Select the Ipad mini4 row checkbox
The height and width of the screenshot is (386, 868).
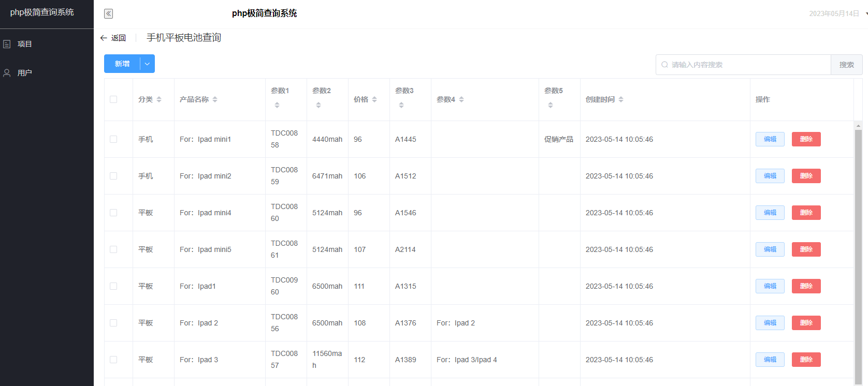pyautogui.click(x=113, y=213)
